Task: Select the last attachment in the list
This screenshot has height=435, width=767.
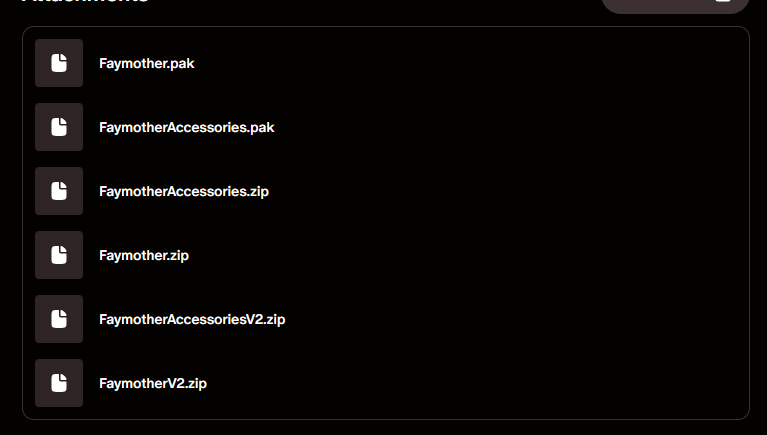Action: 386,383
